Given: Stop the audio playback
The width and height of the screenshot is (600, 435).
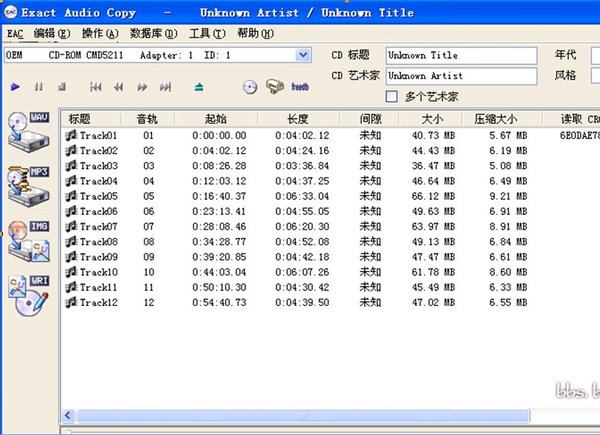Looking at the screenshot, I should click(x=62, y=87).
